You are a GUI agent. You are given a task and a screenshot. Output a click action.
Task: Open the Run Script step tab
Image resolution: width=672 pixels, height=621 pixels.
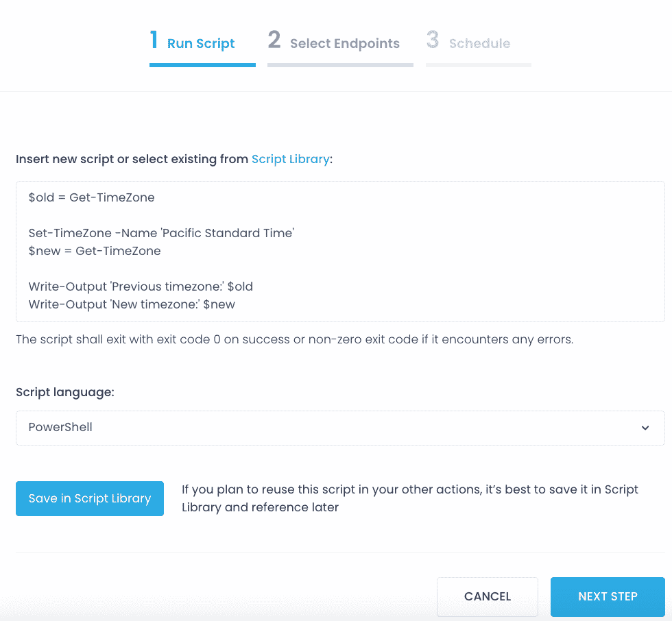pyautogui.click(x=201, y=44)
